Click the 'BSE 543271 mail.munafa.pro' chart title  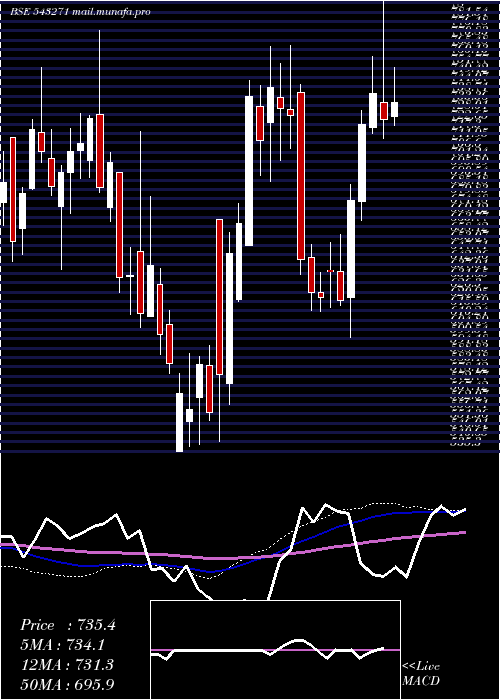[x=80, y=12]
